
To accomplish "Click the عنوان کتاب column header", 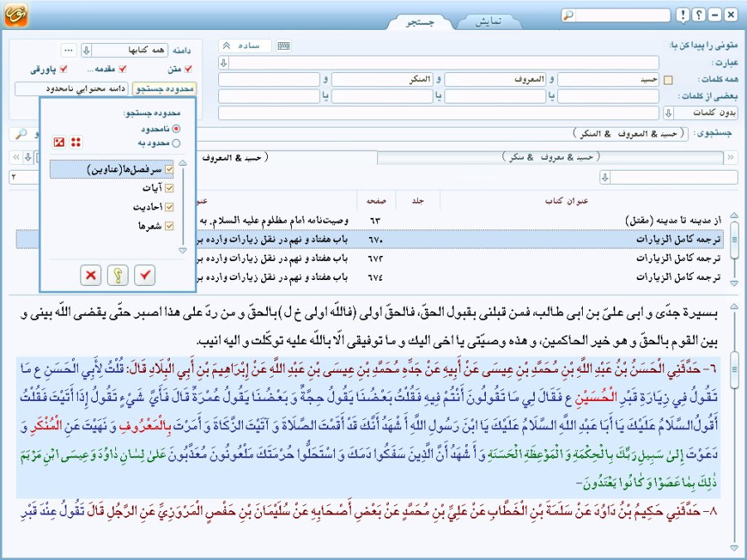I will pyautogui.click(x=566, y=201).
